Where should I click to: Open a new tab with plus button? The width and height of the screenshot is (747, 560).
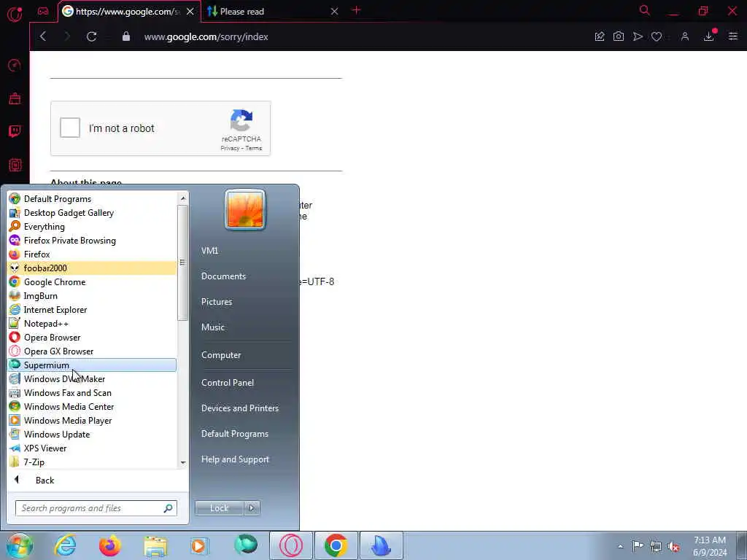(356, 10)
